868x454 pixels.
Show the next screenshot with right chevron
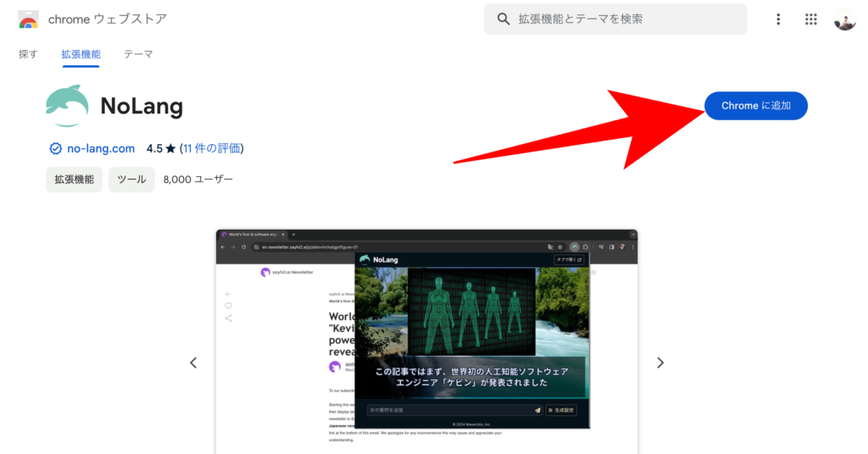(x=659, y=363)
